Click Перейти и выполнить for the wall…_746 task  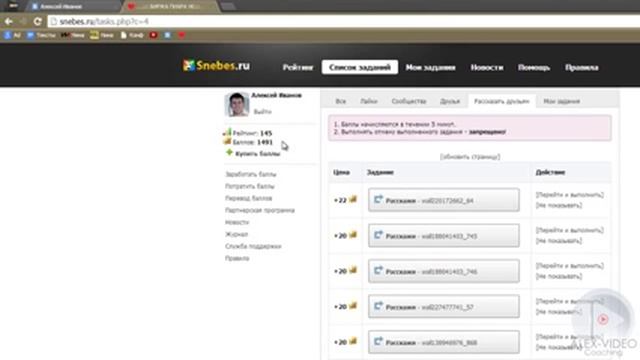pyautogui.click(x=570, y=266)
